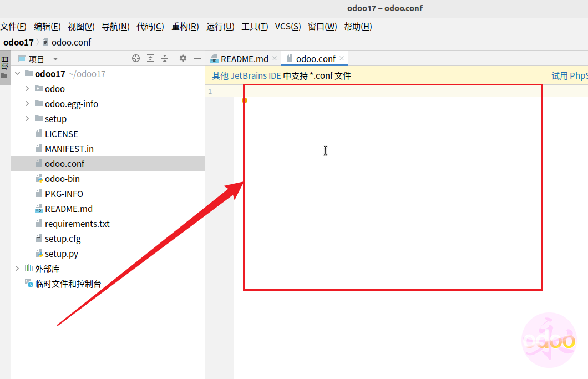Collapse the odoo17 root tree node

tap(17, 74)
